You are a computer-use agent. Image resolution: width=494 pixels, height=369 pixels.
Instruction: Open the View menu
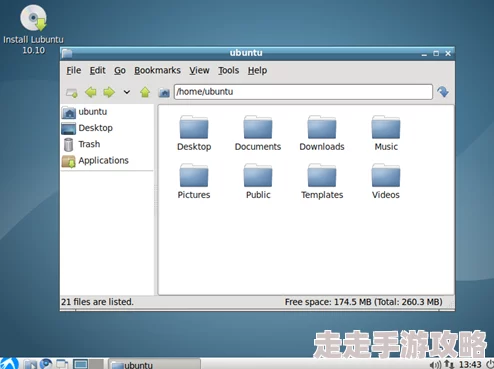(199, 71)
